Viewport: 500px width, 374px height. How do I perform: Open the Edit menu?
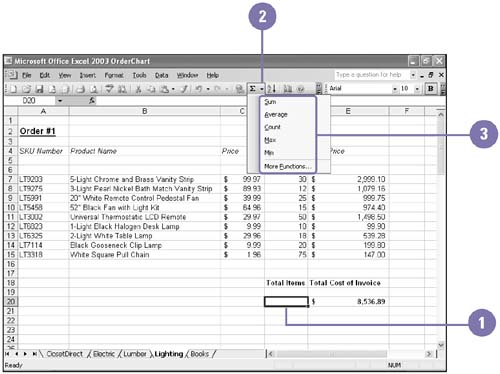tap(45, 75)
